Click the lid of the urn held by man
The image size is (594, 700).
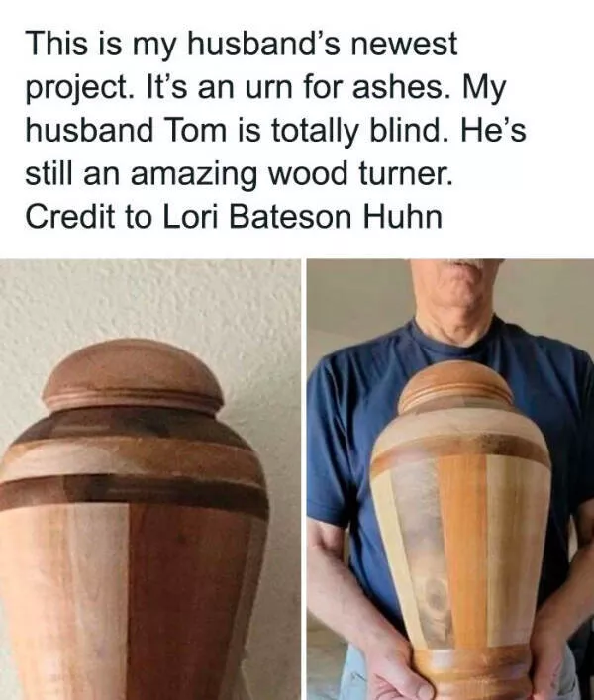455,386
